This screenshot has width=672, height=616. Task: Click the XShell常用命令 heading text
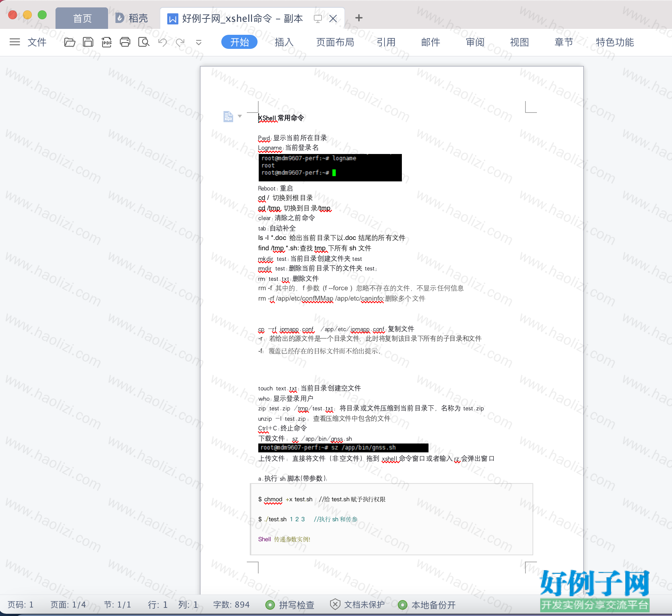click(x=281, y=118)
